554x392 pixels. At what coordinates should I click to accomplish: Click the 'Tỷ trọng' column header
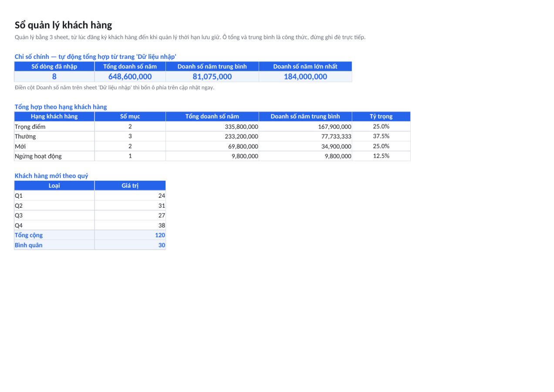[x=381, y=116]
